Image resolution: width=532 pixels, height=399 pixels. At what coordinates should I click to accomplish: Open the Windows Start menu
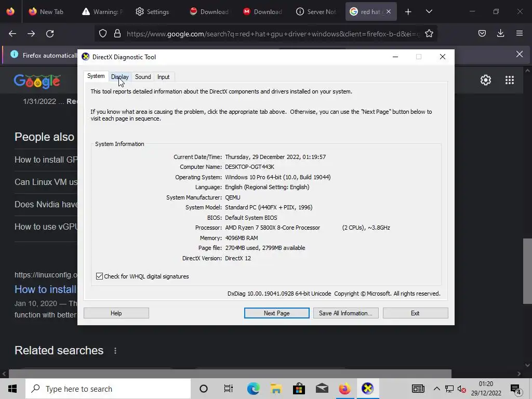(x=12, y=389)
